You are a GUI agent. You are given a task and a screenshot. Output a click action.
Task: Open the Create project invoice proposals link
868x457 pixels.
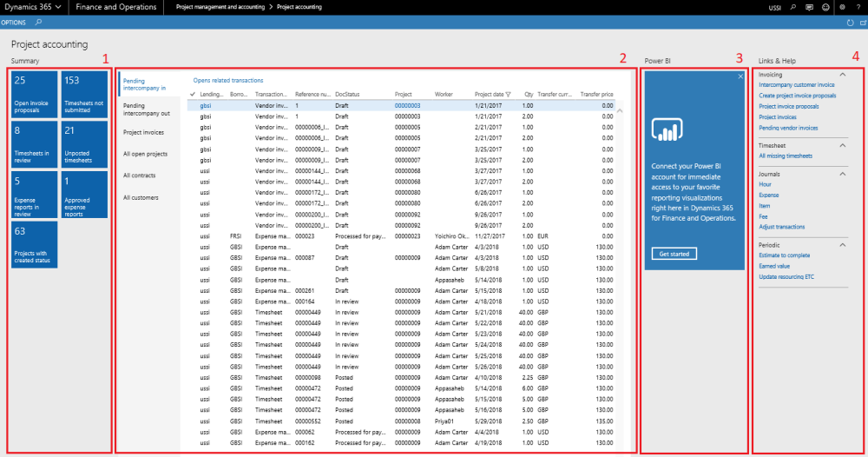tap(797, 96)
